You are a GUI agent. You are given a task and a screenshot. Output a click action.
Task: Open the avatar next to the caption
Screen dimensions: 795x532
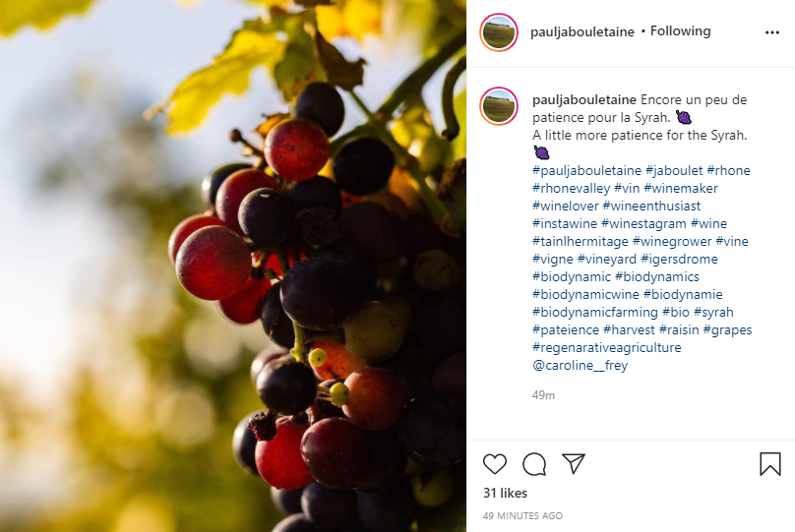(x=499, y=106)
